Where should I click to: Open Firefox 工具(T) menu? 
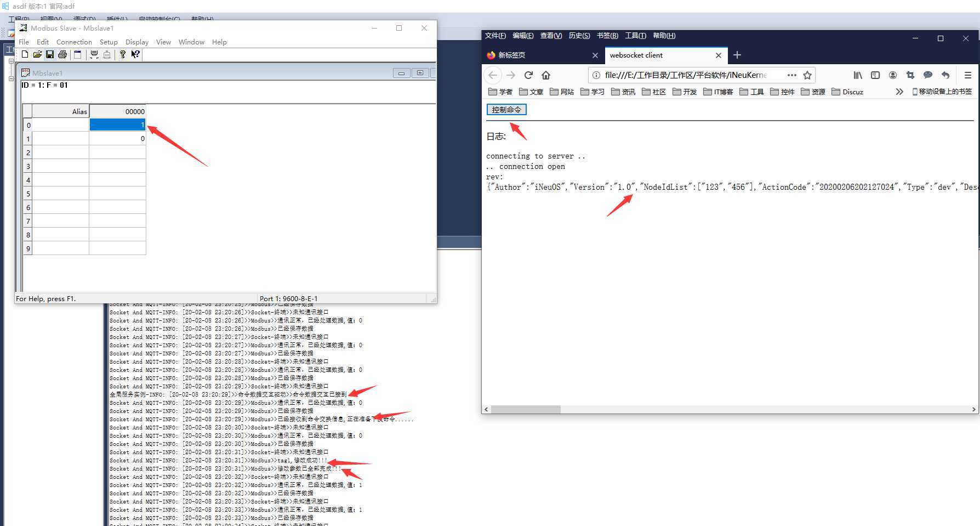pyautogui.click(x=635, y=36)
